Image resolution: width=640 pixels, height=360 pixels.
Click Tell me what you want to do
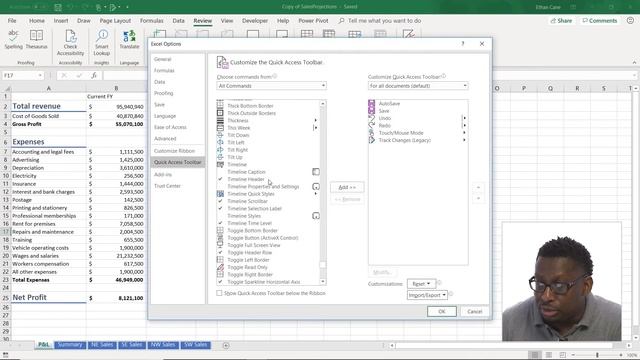click(x=380, y=20)
